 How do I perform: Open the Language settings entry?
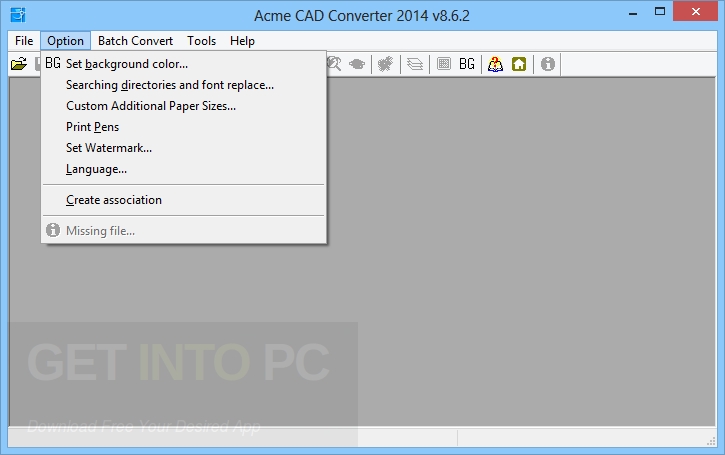(x=96, y=169)
